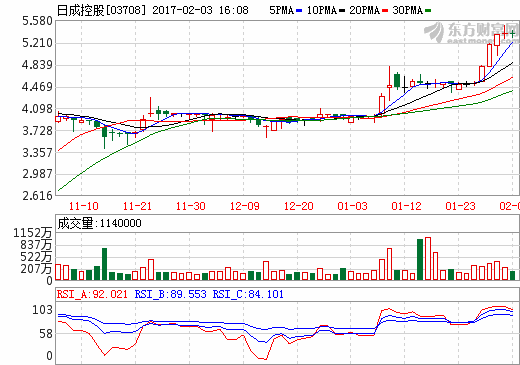Click the 5PMA legend label

pos(281,10)
